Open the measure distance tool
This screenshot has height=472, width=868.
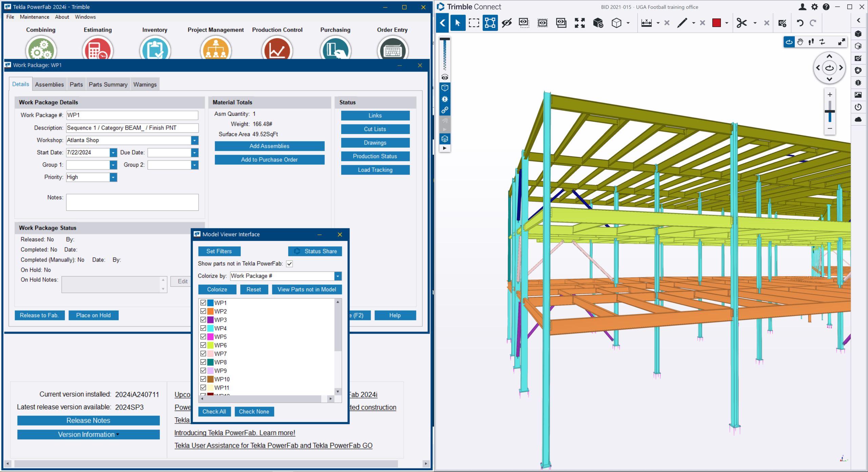pos(647,23)
